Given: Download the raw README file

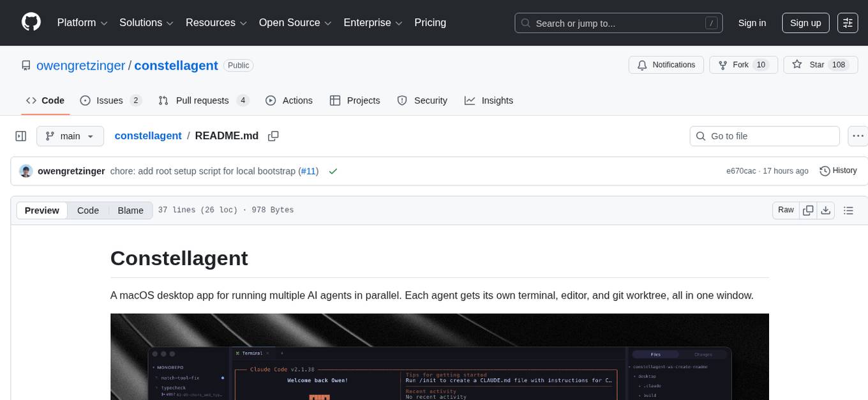Looking at the screenshot, I should click(826, 210).
